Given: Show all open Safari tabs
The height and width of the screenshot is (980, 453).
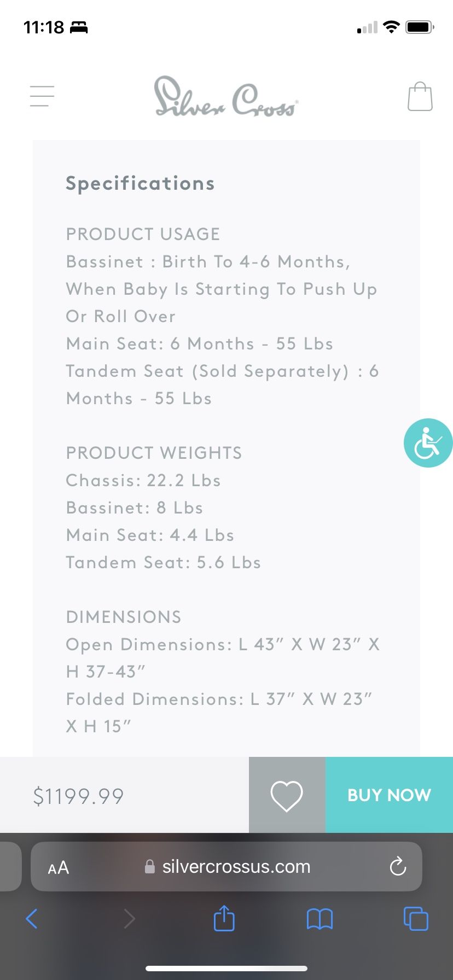Looking at the screenshot, I should pos(416,918).
